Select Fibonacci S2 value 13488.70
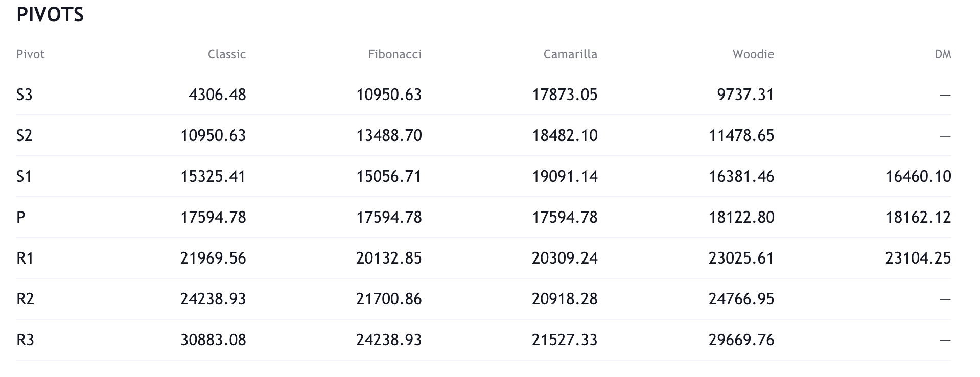This screenshot has width=980, height=377. tap(389, 135)
